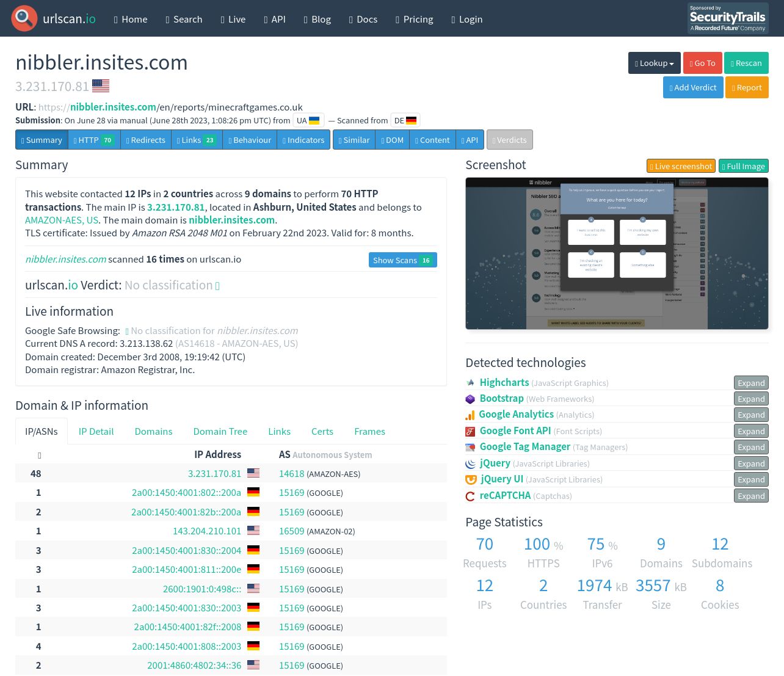
Task: Click the AMAZON-AES, US link in summary
Action: coord(62,220)
